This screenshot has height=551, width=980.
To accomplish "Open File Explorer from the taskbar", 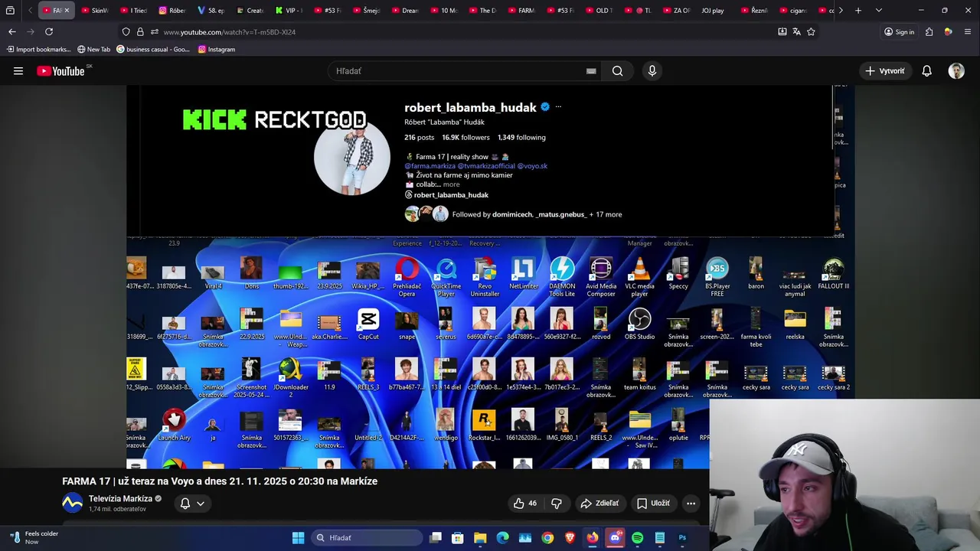I will coord(480,538).
